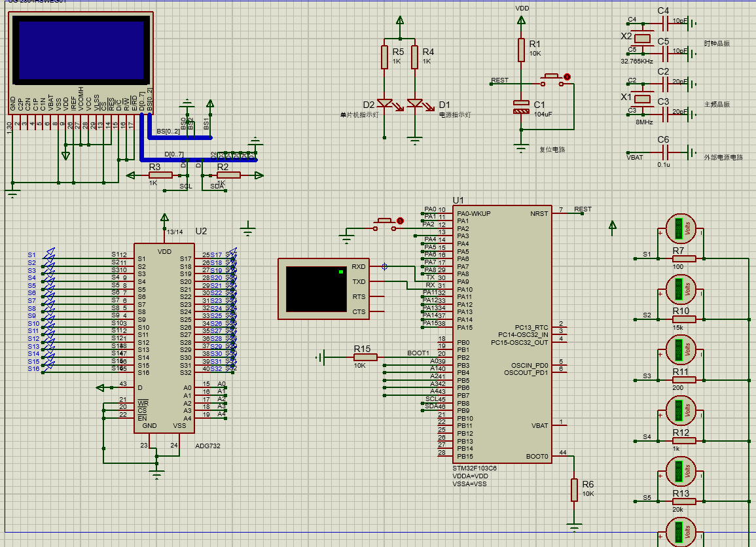Viewport: 756px width, 547px height.
Task: Click the 时钟晶振 annotation text
Action: [x=717, y=43]
